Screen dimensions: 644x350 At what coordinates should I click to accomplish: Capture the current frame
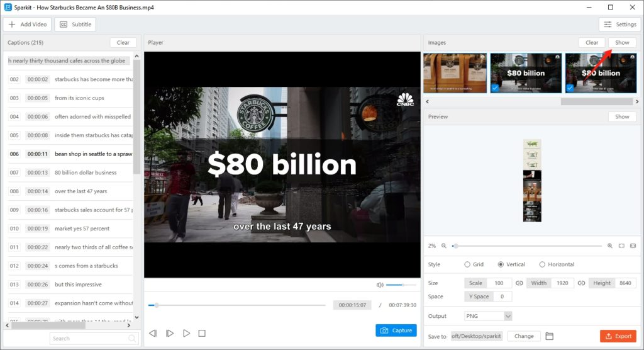point(396,330)
